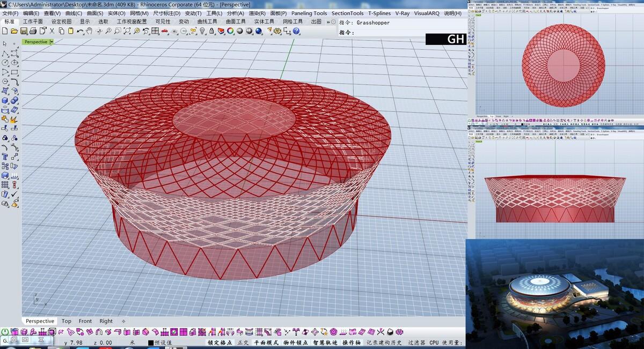This screenshot has height=349, width=644.
Task: Click the blue render sphere icon
Action: [x=258, y=31]
